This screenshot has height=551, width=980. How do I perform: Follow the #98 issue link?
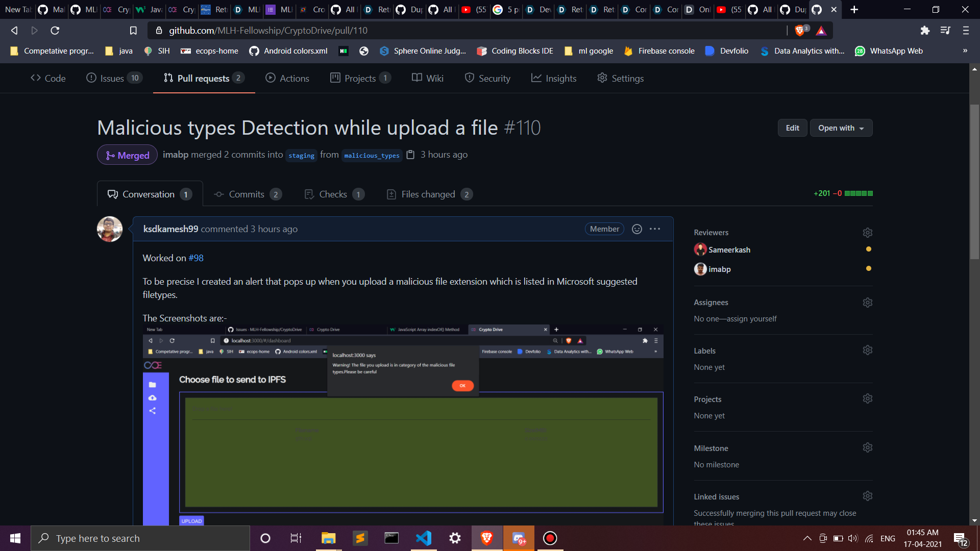pos(196,258)
